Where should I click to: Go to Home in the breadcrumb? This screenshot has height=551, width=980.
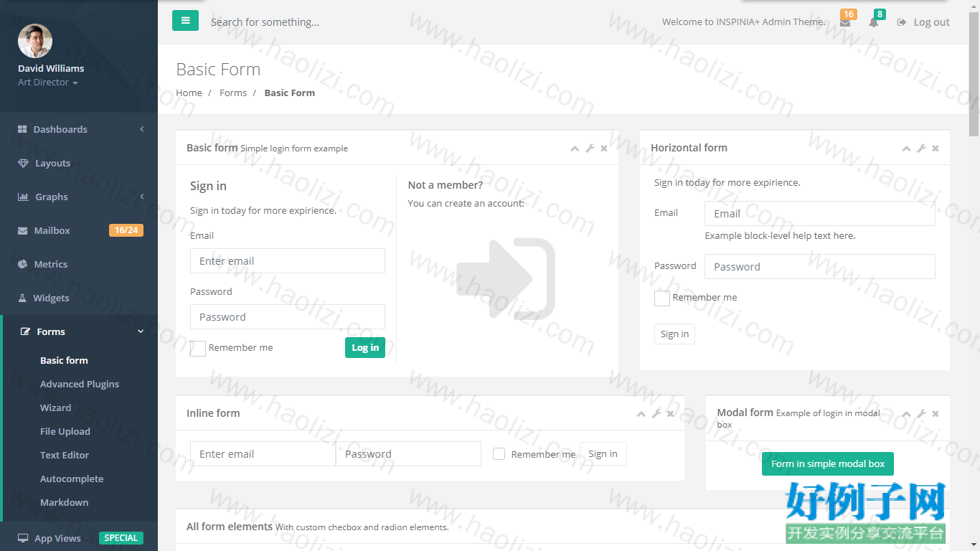point(189,93)
